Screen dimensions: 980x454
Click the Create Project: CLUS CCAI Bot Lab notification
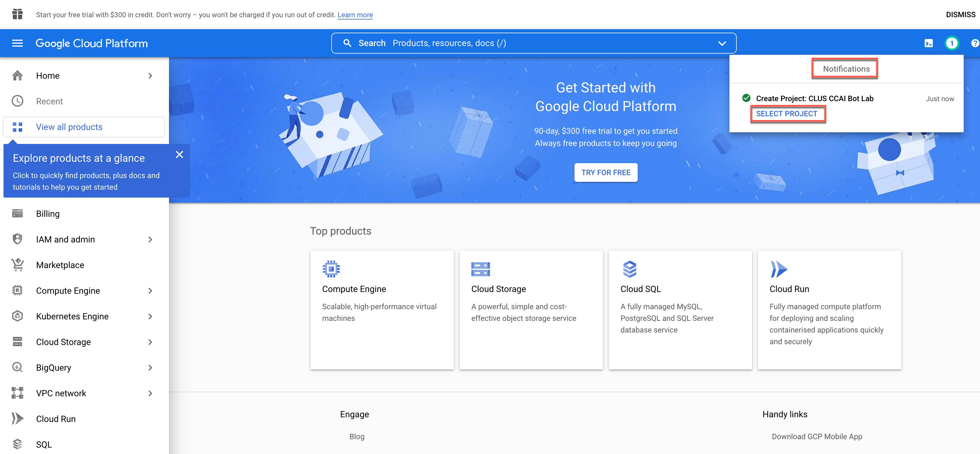[x=815, y=98]
